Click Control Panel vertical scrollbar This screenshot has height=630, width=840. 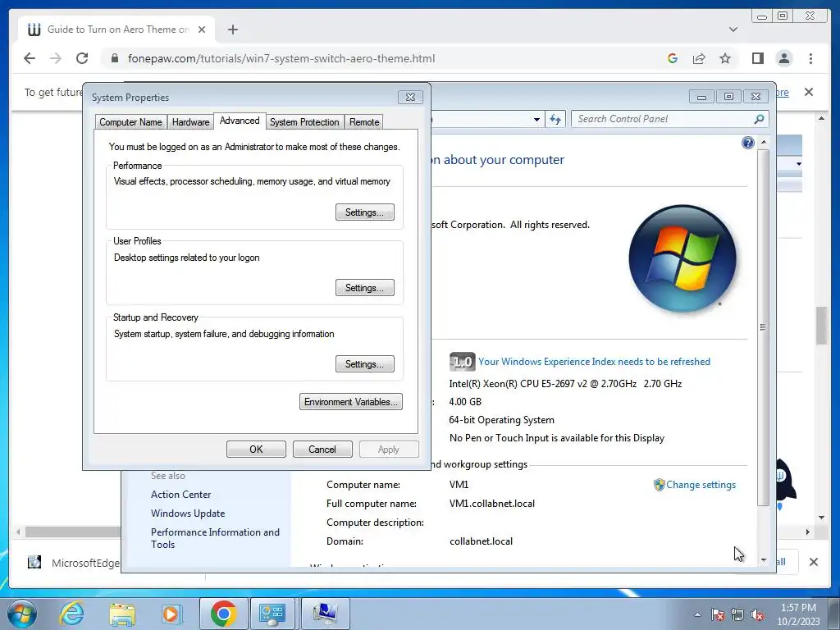(764, 326)
